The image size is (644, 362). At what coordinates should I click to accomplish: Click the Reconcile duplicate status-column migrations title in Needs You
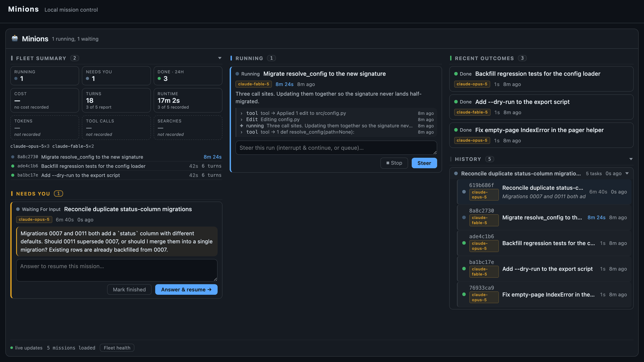point(128,209)
